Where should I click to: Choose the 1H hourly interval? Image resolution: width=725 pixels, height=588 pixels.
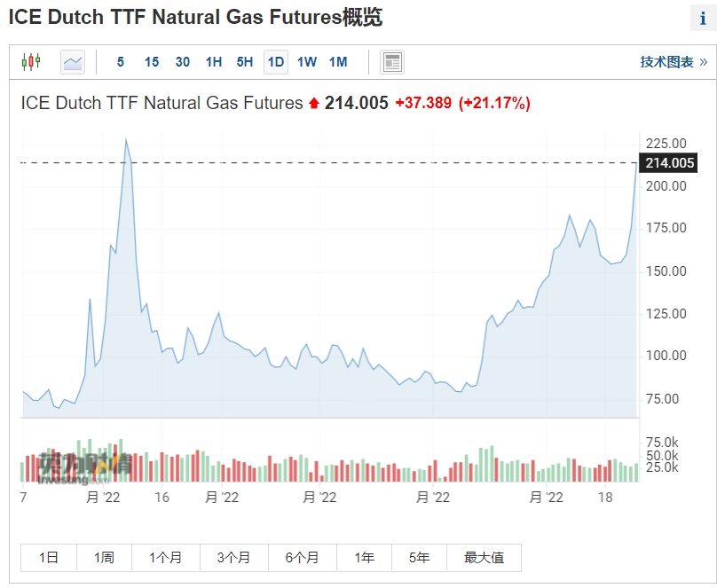coord(214,62)
